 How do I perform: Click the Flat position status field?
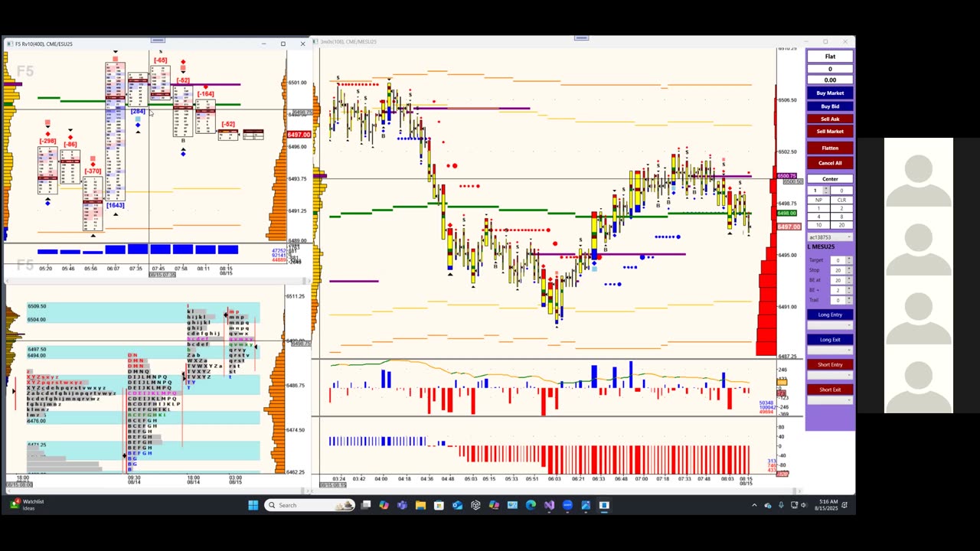(830, 57)
